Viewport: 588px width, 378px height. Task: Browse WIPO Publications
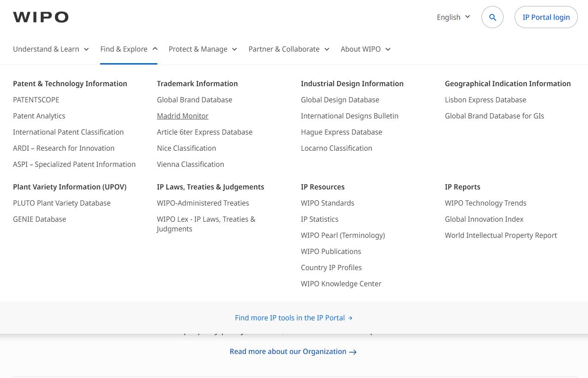[x=331, y=252]
